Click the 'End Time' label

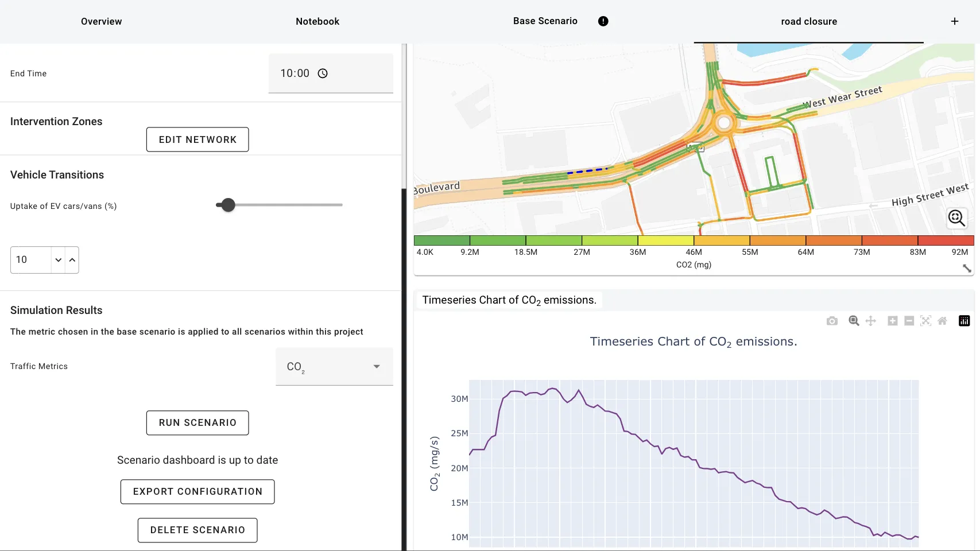coord(29,73)
